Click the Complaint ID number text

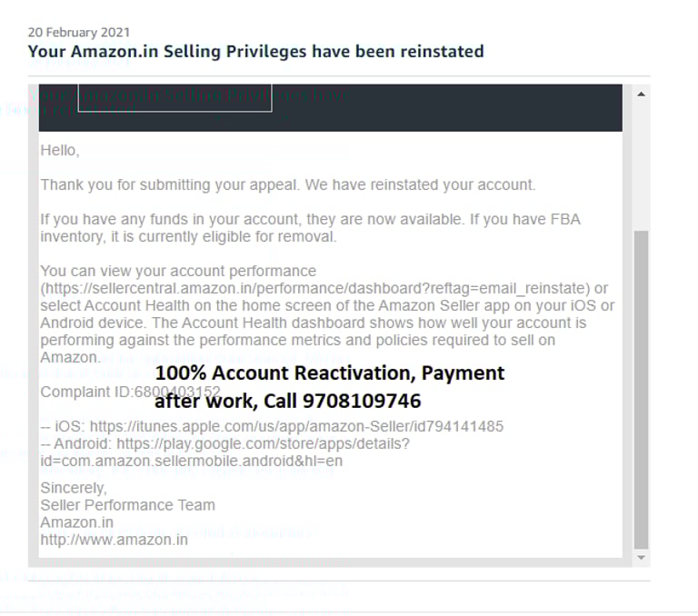[x=176, y=392]
